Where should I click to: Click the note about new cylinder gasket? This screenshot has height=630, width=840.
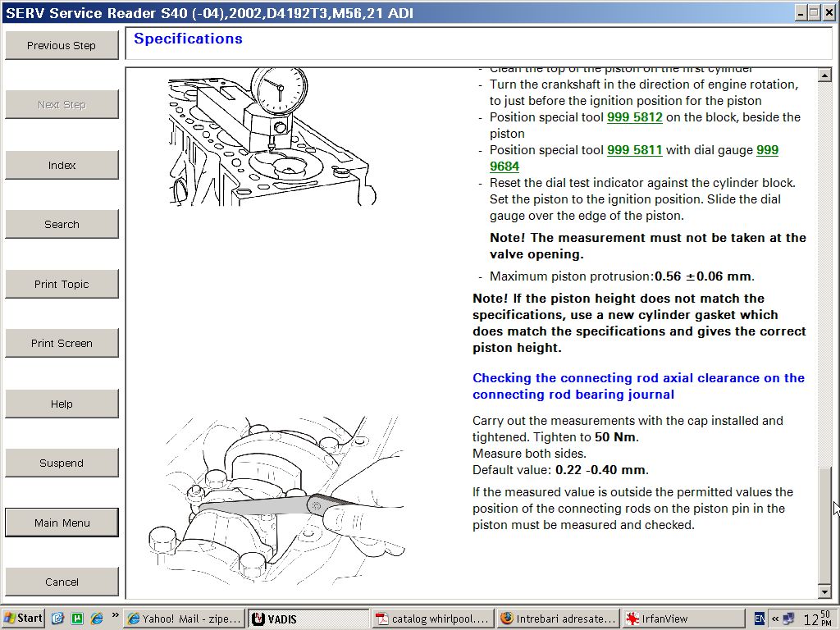[x=639, y=323]
